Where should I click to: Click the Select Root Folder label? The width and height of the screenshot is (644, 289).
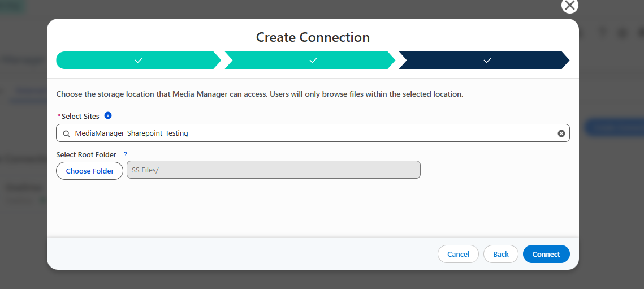(87, 155)
